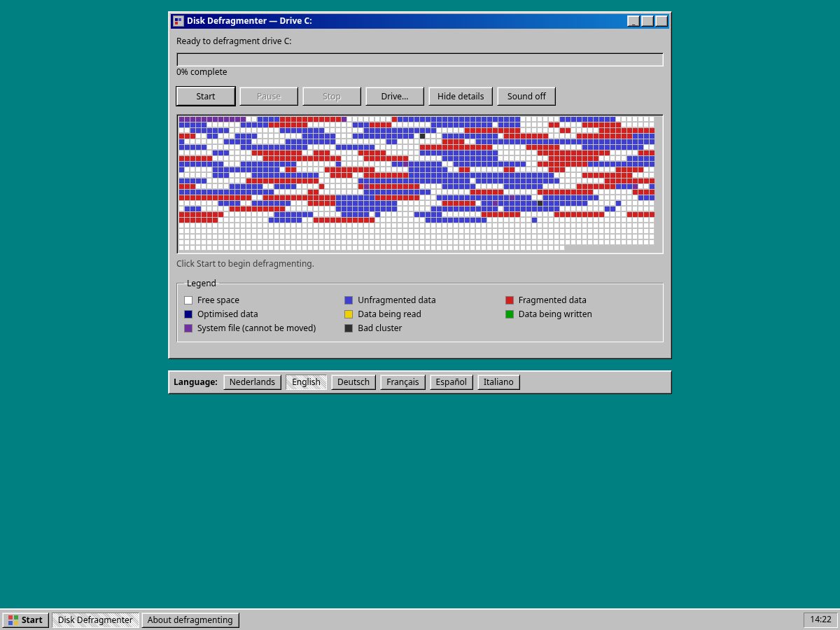Click the 'System file (cannot be moved)' label

pos(256,328)
